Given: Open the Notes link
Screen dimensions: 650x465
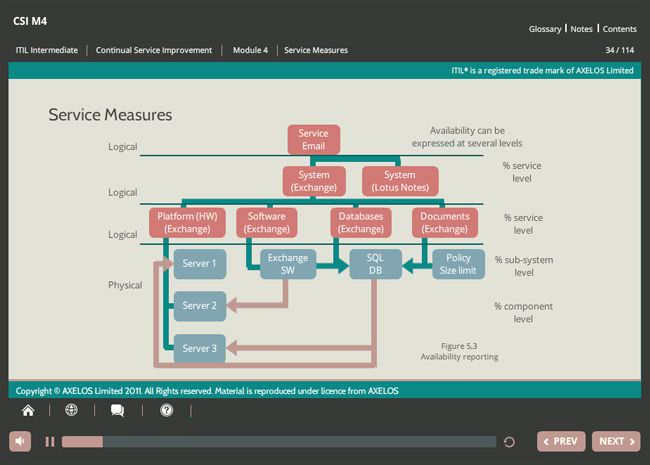Looking at the screenshot, I should (x=581, y=29).
